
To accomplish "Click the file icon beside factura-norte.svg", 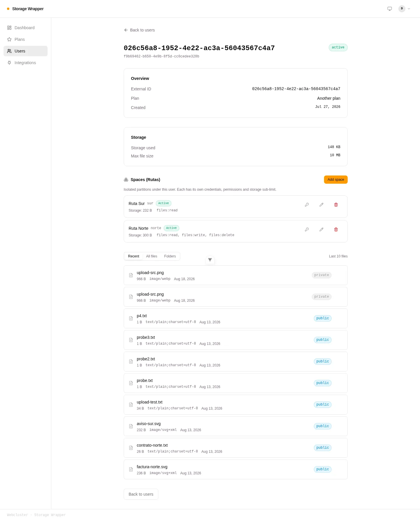I will (131, 469).
